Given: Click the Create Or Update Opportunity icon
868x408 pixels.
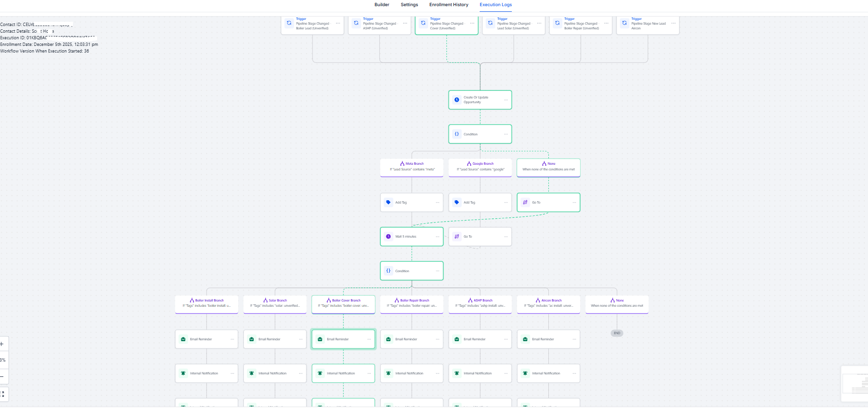Looking at the screenshot, I should click(x=456, y=100).
